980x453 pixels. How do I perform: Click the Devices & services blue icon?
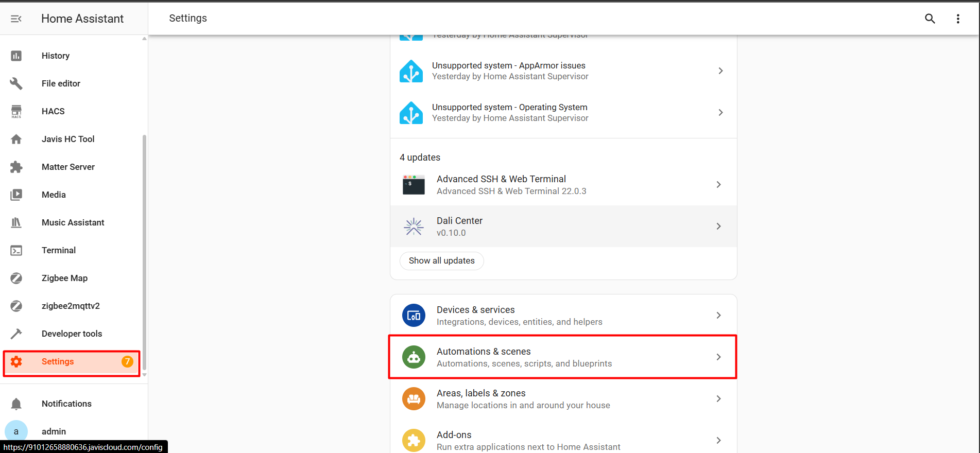[x=414, y=316]
